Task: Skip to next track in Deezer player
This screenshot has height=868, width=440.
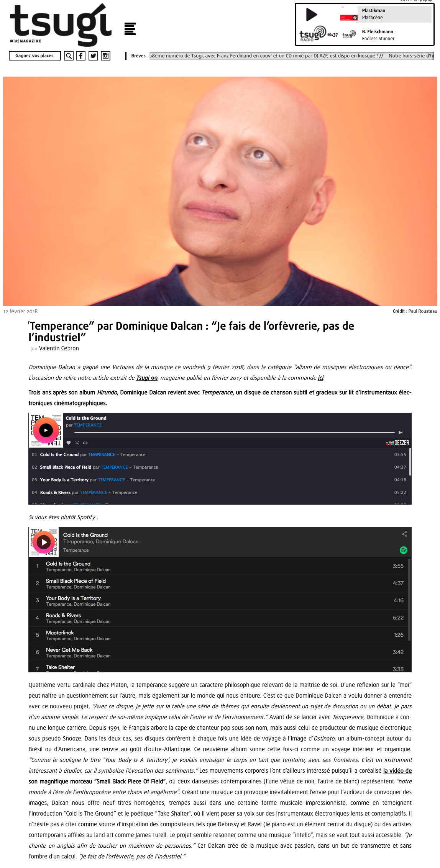Action: click(x=401, y=432)
